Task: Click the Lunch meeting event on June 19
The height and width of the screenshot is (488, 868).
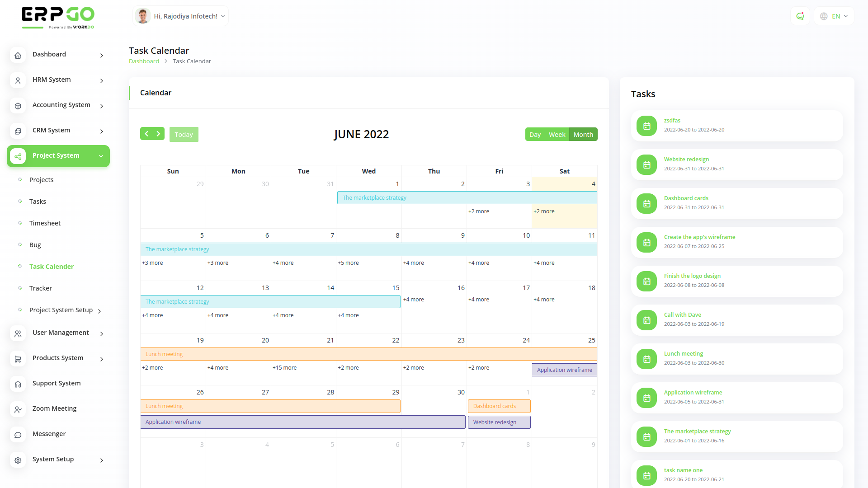Action: click(164, 354)
